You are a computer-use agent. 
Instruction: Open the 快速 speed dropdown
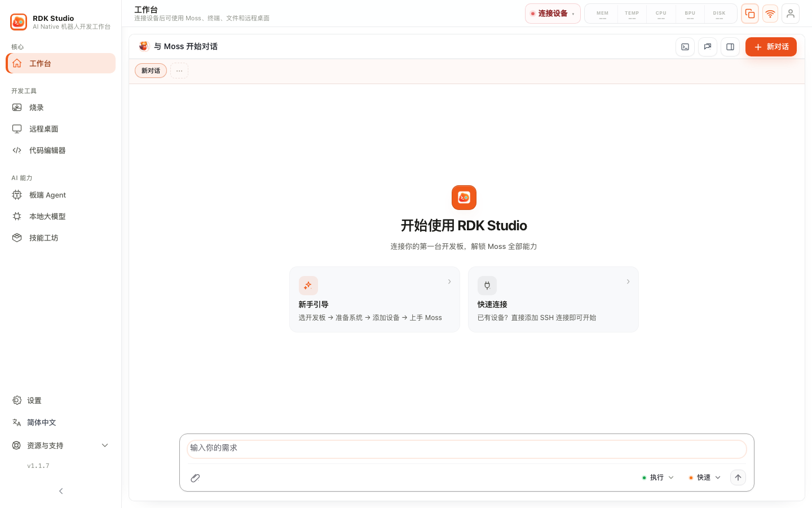(705, 478)
